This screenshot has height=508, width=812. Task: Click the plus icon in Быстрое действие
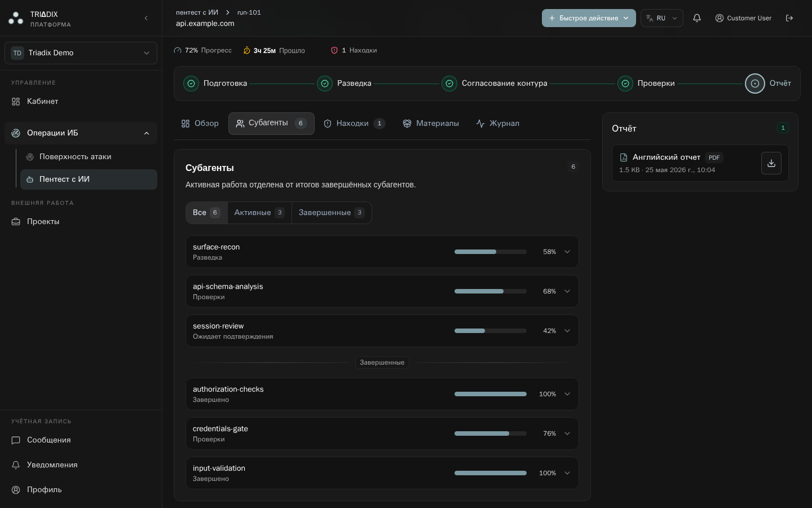552,18
